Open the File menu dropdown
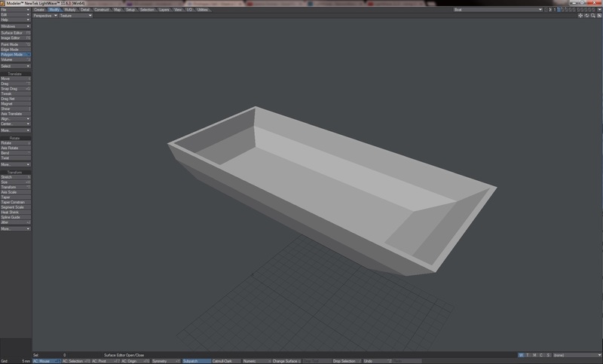 click(15, 10)
